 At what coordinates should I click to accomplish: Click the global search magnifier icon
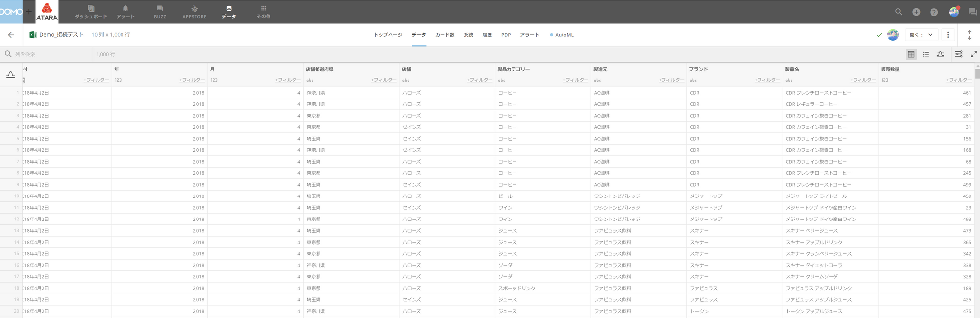tap(898, 12)
